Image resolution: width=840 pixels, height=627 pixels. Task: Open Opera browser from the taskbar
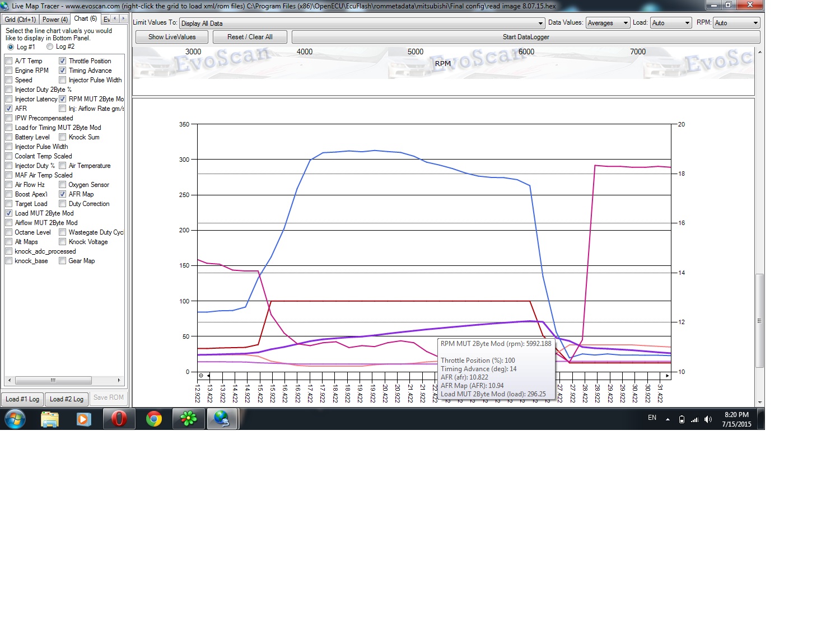[119, 419]
